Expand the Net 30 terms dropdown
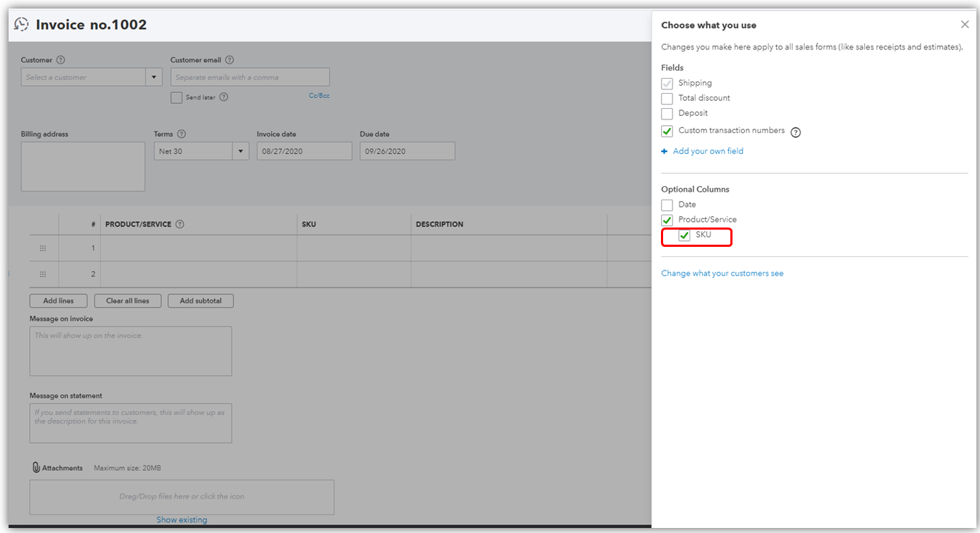 pos(240,151)
